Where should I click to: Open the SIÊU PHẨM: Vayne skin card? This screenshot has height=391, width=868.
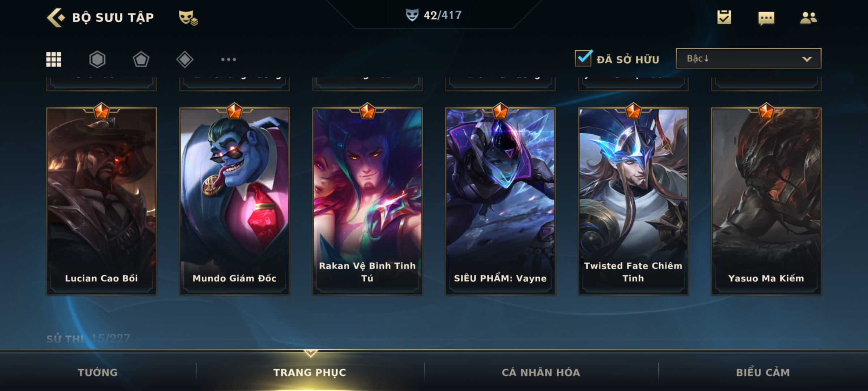pyautogui.click(x=500, y=201)
